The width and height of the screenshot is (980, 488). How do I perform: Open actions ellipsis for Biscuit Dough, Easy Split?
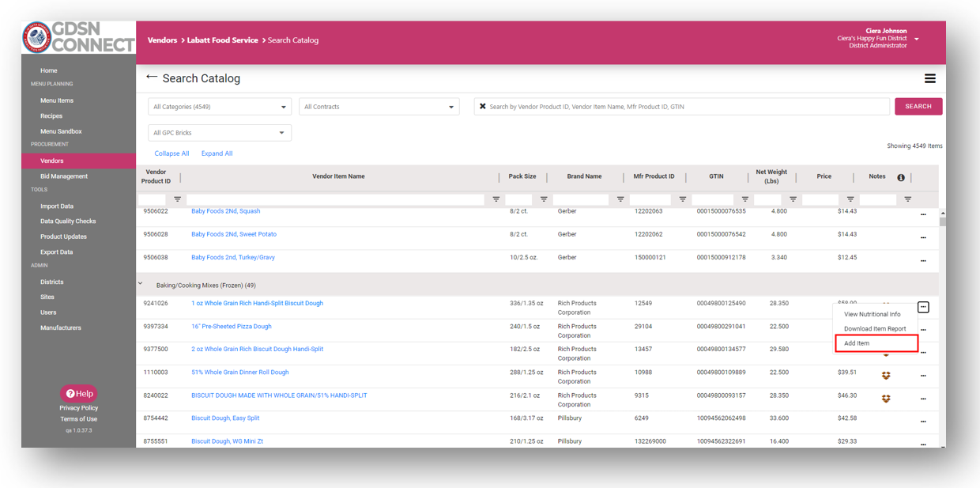(923, 422)
